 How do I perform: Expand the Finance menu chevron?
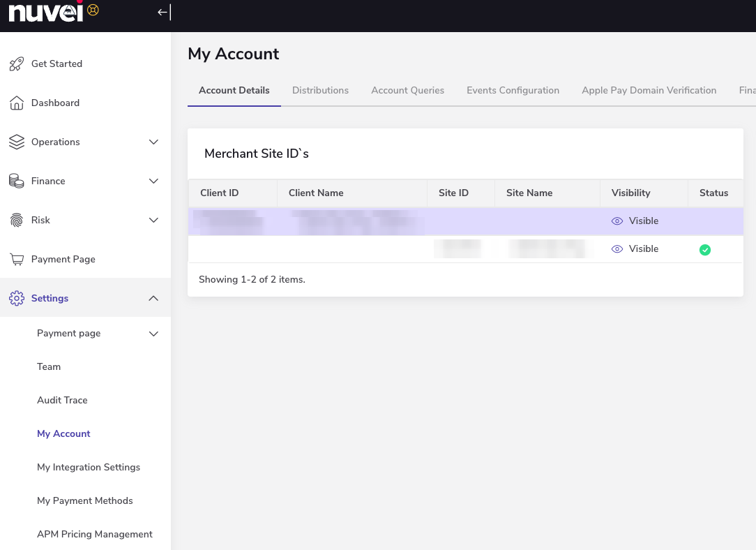(x=153, y=181)
